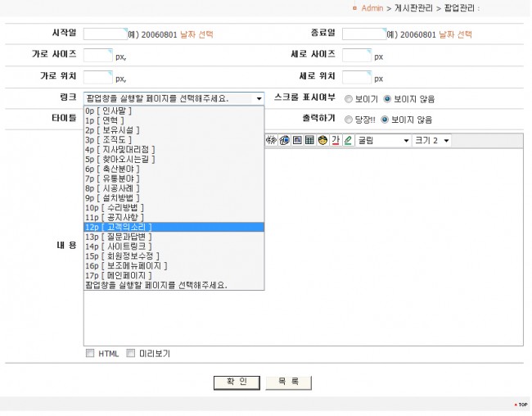Click the insert table icon in editor toolbar
The height and width of the screenshot is (416, 532).
(309, 141)
